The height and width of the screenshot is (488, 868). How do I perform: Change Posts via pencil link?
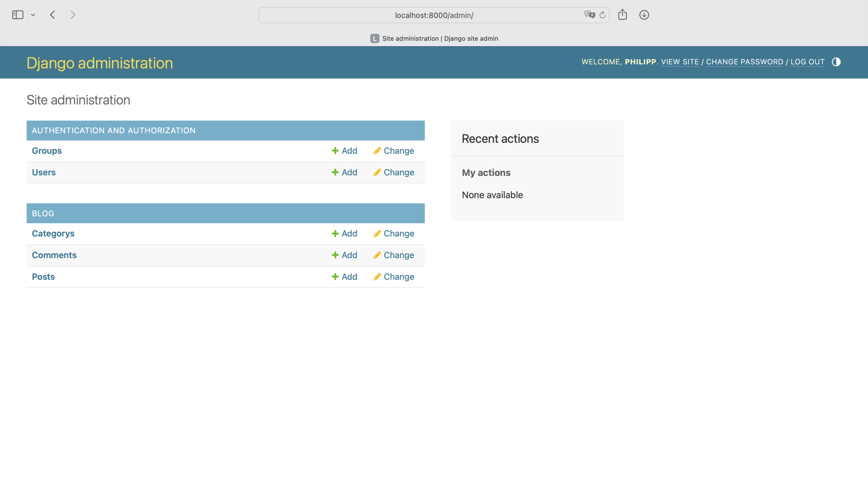(394, 277)
